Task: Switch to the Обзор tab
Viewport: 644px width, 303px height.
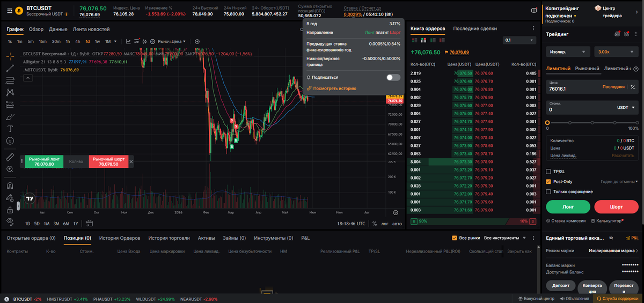Action: [x=36, y=29]
